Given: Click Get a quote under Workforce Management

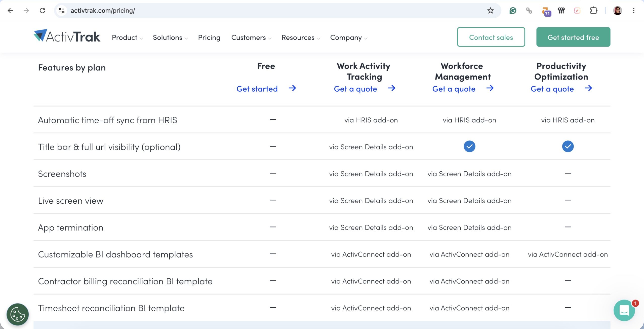Looking at the screenshot, I should pos(454,89).
